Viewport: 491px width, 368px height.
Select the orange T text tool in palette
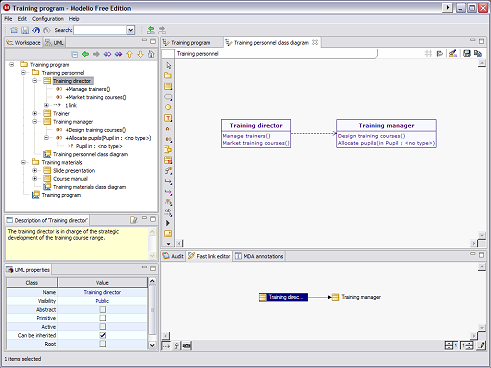click(x=168, y=118)
